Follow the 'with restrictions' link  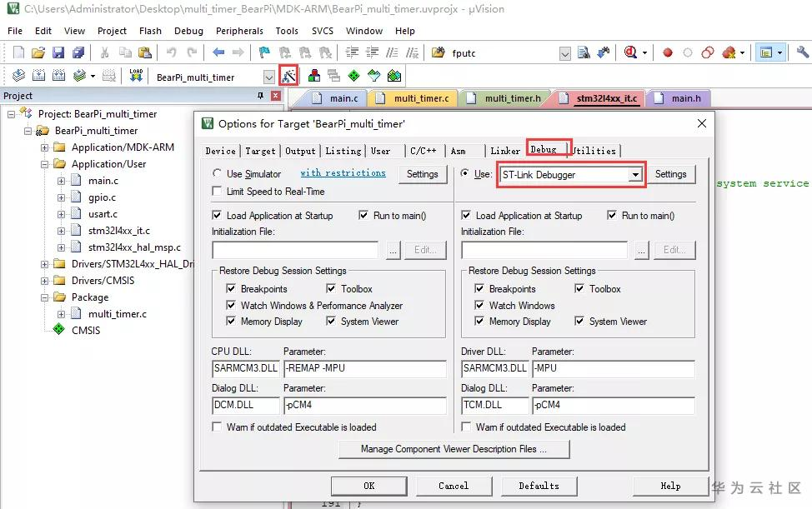[x=343, y=172]
